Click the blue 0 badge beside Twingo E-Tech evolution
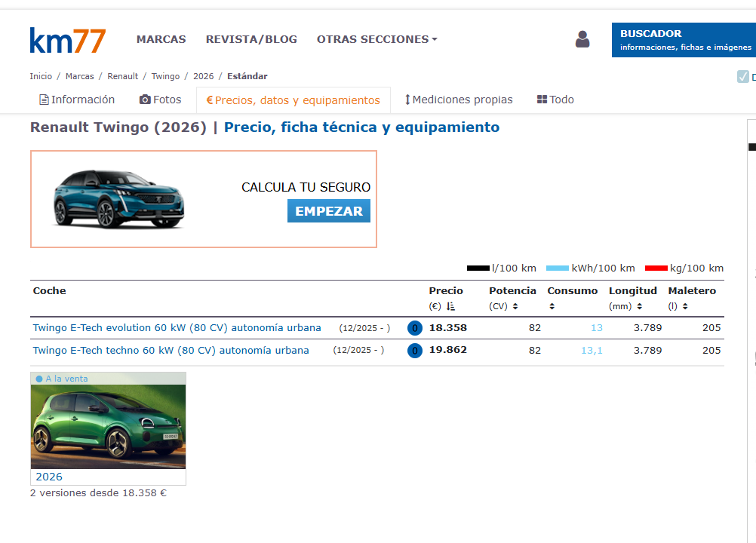 (x=414, y=328)
